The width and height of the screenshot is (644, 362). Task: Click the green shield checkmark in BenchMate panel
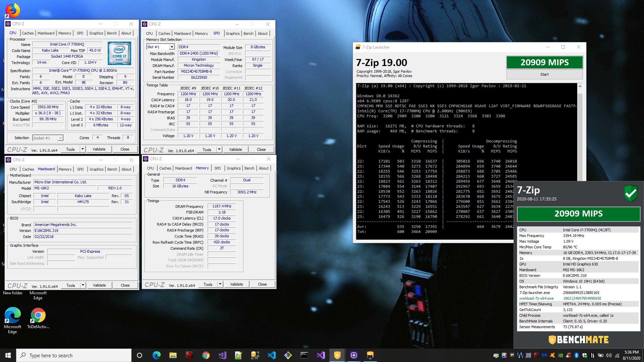pyautogui.click(x=631, y=193)
